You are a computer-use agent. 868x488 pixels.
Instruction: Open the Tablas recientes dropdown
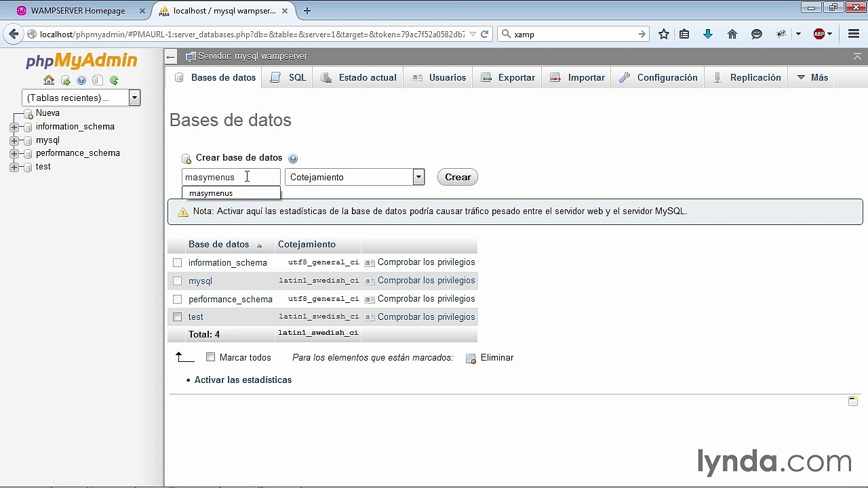81,98
